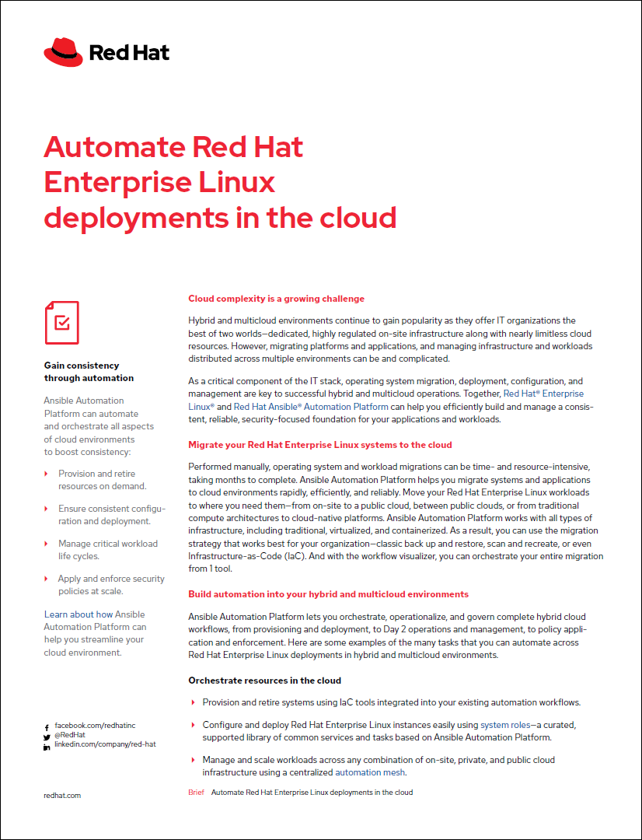
Task: Click the @RedHat handle
Action: (x=70, y=735)
